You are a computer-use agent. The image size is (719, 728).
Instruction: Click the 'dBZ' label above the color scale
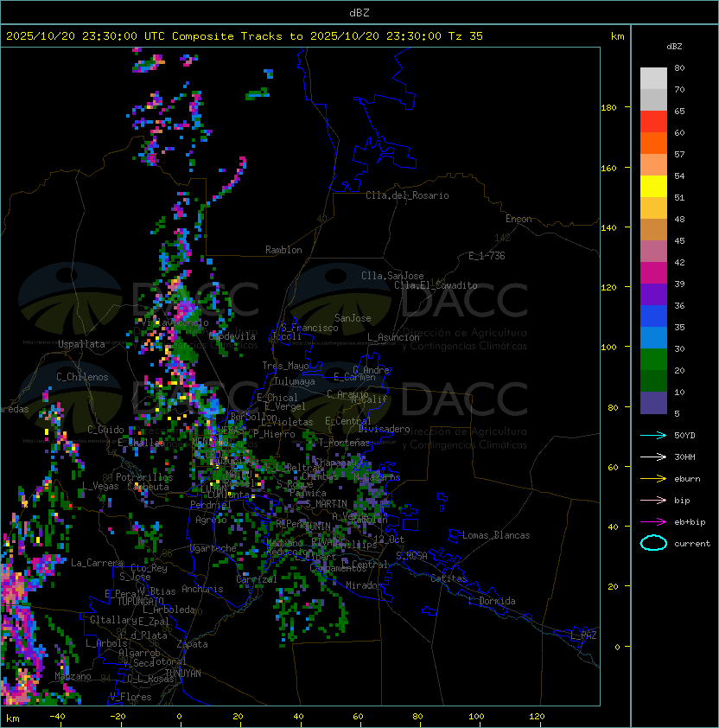[674, 47]
